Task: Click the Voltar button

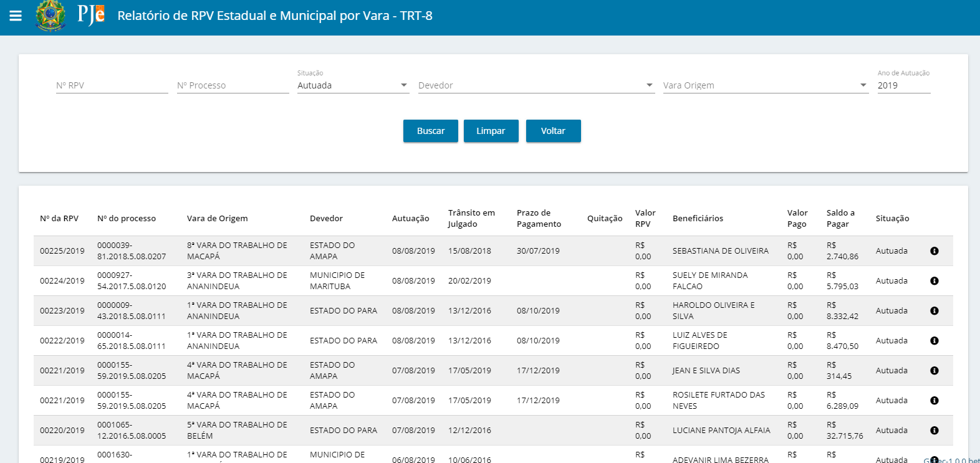Action: (x=553, y=131)
